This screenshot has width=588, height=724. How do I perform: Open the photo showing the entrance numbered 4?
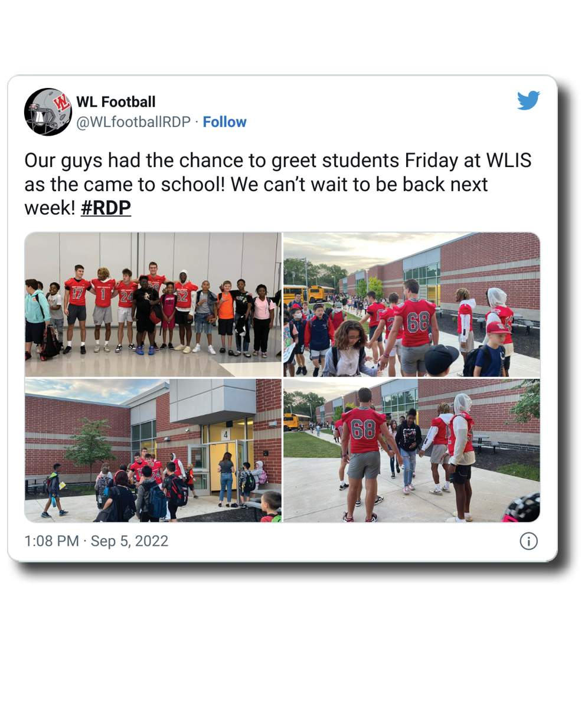pyautogui.click(x=153, y=450)
